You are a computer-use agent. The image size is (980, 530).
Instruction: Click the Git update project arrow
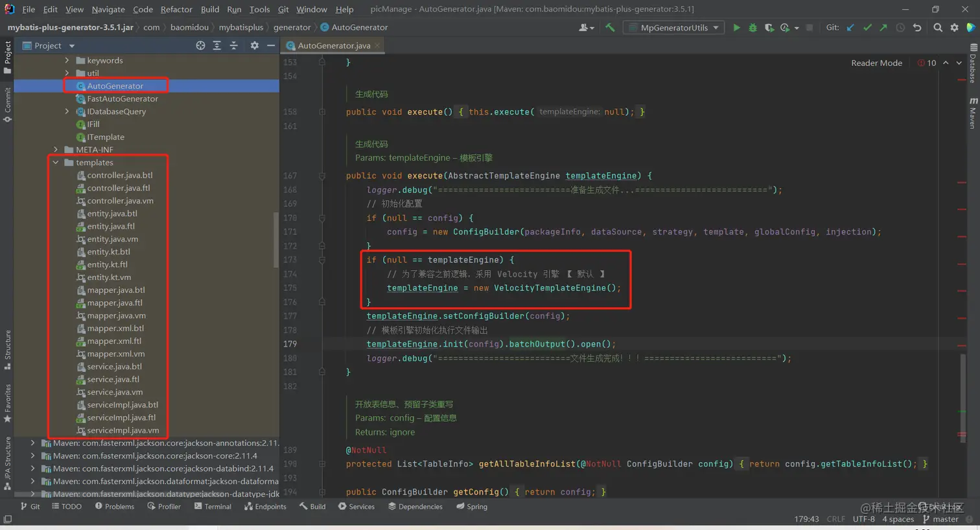[x=850, y=28]
